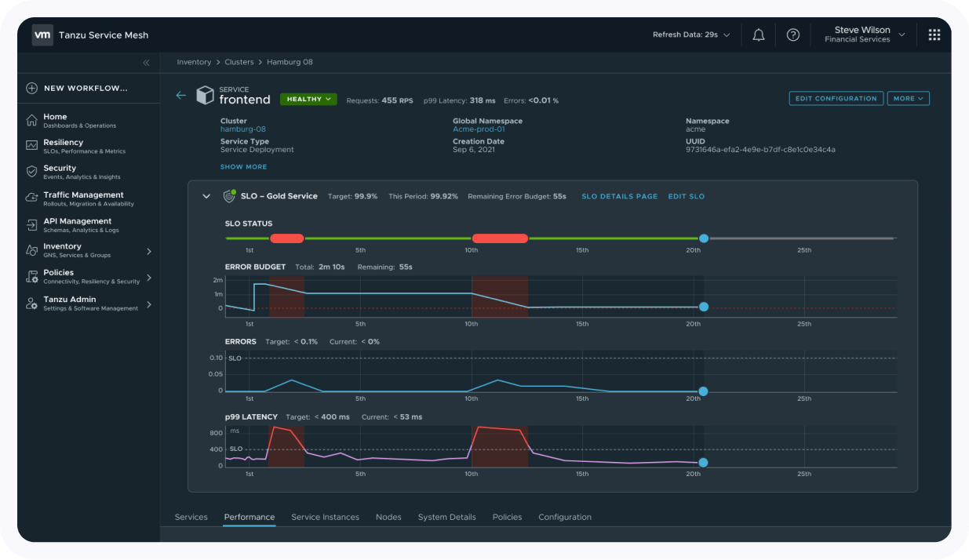Expand the Inventory submenu chevron
This screenshot has width=969, height=560.
point(149,252)
